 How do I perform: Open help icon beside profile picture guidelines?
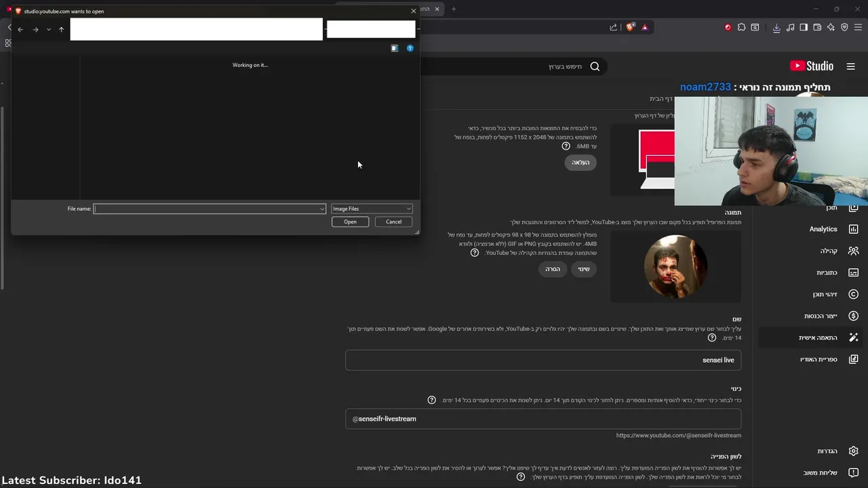click(x=475, y=253)
